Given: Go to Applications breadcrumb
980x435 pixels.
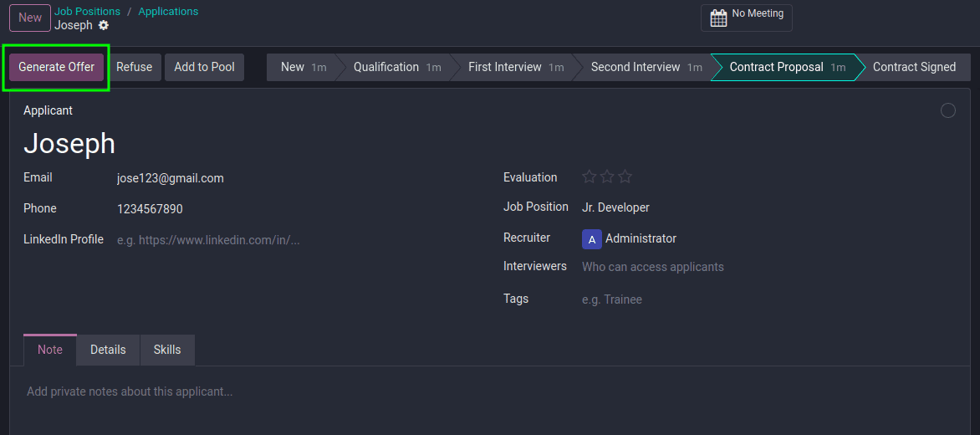Looking at the screenshot, I should (168, 11).
